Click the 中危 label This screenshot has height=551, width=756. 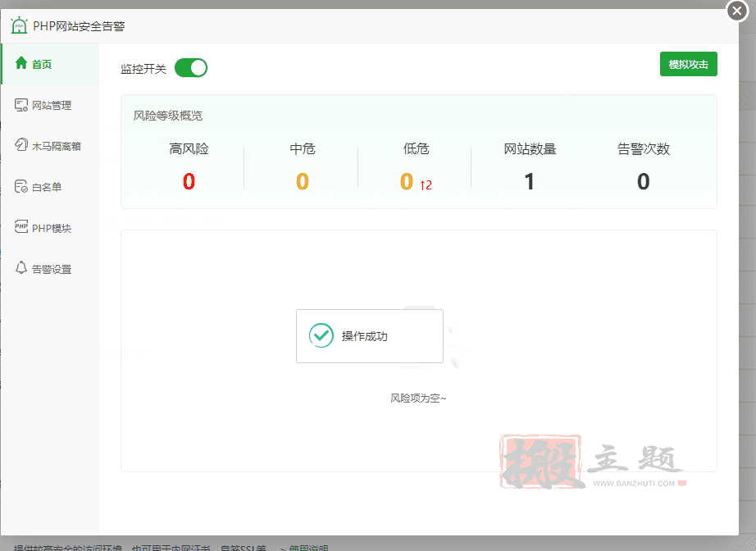coord(303,149)
